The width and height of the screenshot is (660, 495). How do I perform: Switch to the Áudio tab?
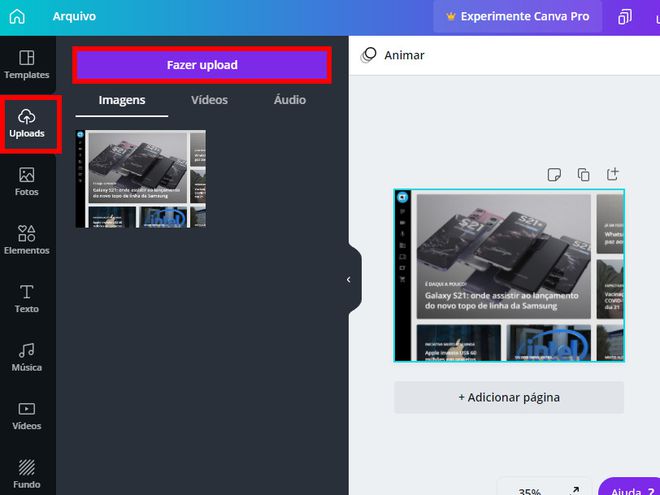tap(290, 100)
